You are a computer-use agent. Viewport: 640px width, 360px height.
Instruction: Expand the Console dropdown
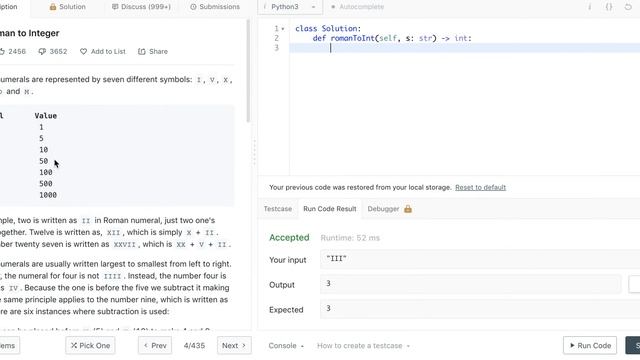[x=286, y=345]
